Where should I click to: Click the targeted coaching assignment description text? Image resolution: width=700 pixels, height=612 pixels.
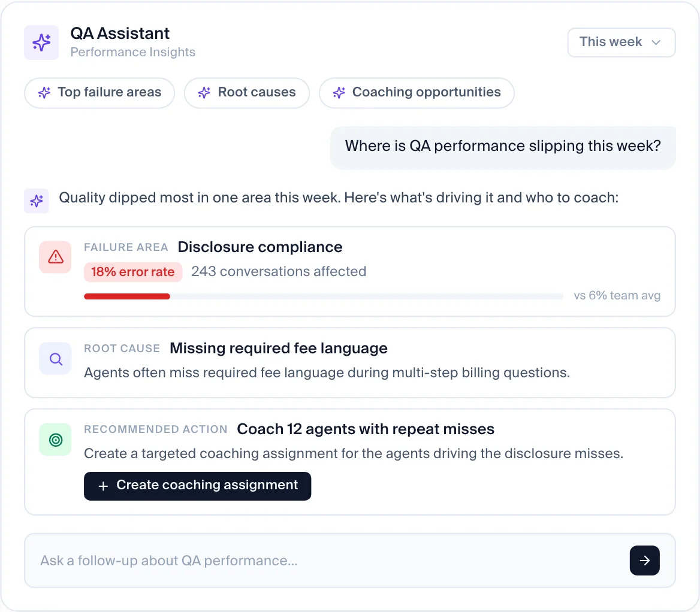354,453
